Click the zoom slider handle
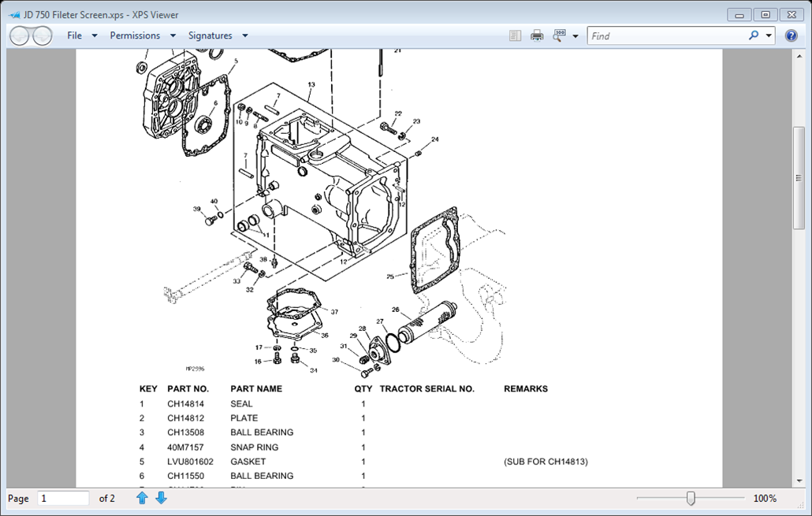Image resolution: width=812 pixels, height=516 pixels. click(691, 499)
